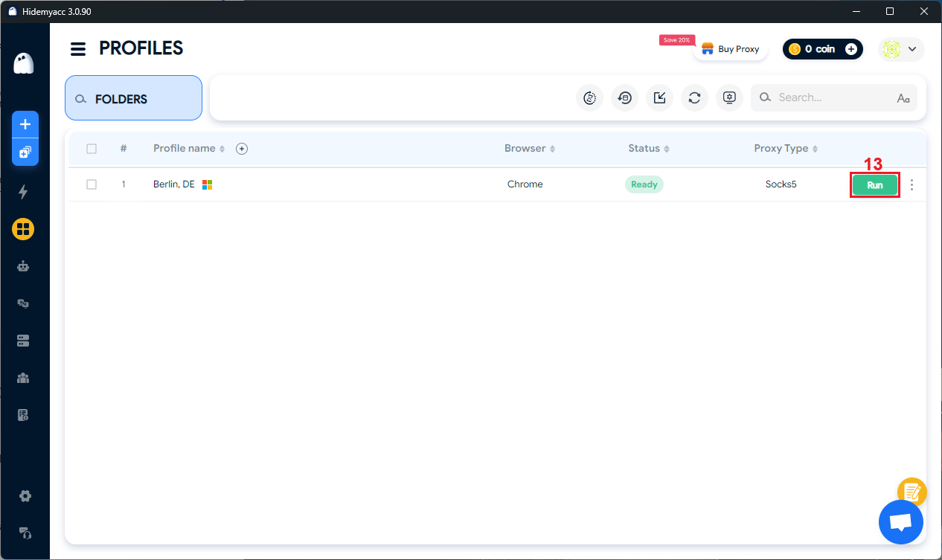Image resolution: width=942 pixels, height=560 pixels.
Task: Open the server proxy manager sidebar icon
Action: point(23,341)
